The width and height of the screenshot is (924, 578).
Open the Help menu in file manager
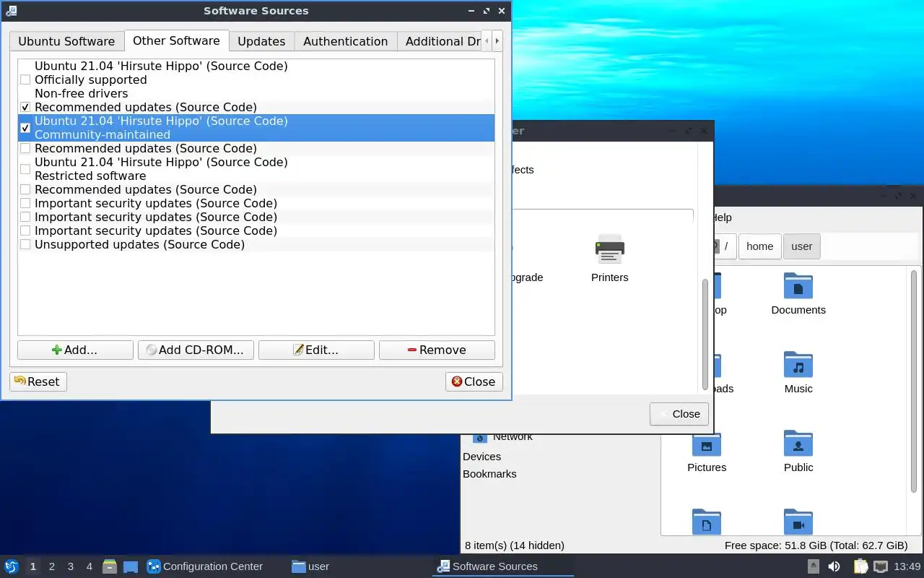(x=721, y=217)
